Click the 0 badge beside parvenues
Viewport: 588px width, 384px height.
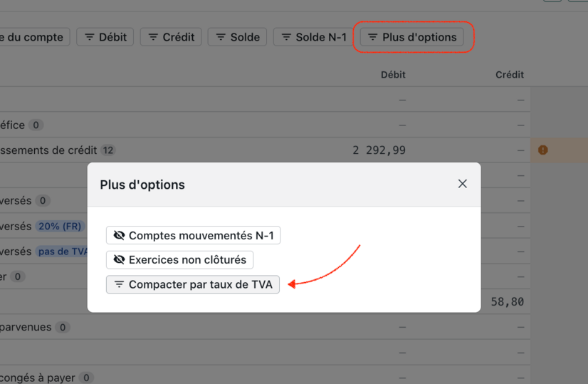click(63, 328)
